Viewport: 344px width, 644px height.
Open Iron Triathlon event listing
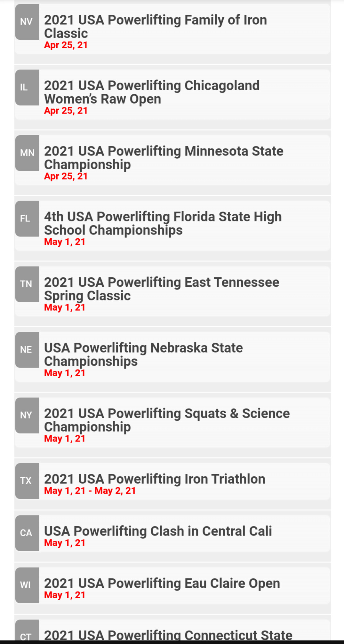(x=155, y=479)
